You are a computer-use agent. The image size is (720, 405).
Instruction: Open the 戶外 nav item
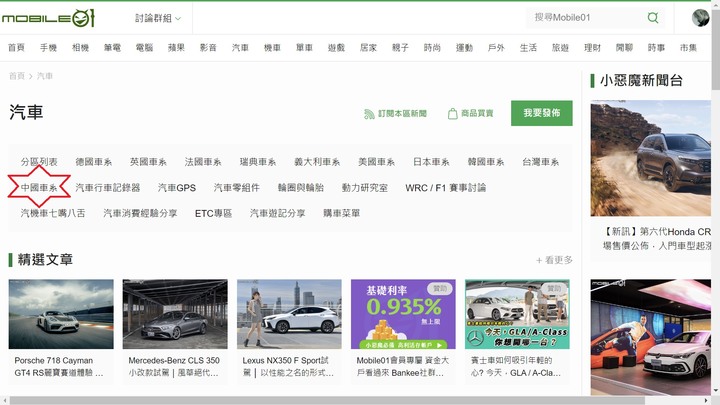496,48
